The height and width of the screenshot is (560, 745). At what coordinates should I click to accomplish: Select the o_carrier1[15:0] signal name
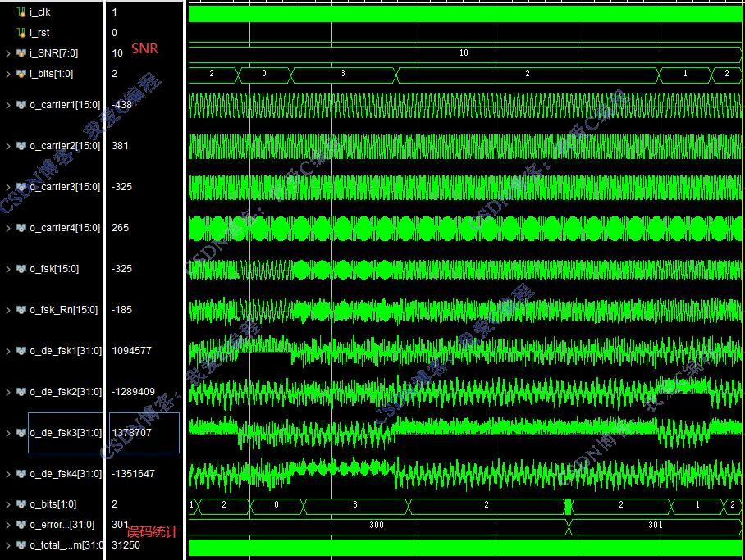[x=65, y=105]
